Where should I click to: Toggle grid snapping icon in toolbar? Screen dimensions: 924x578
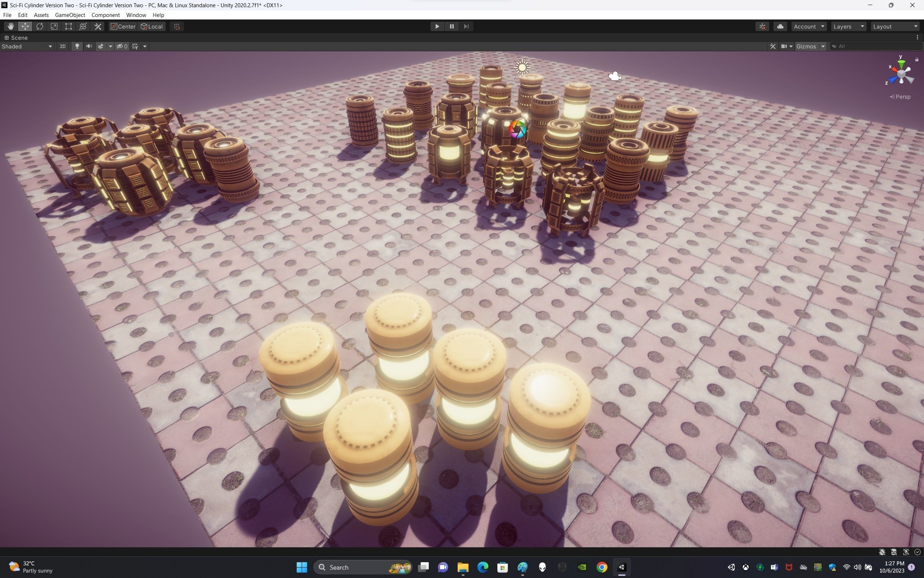tap(177, 26)
